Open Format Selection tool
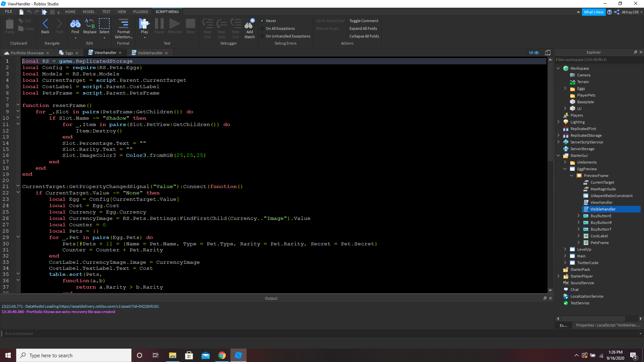The width and height of the screenshot is (644, 362). pyautogui.click(x=123, y=28)
